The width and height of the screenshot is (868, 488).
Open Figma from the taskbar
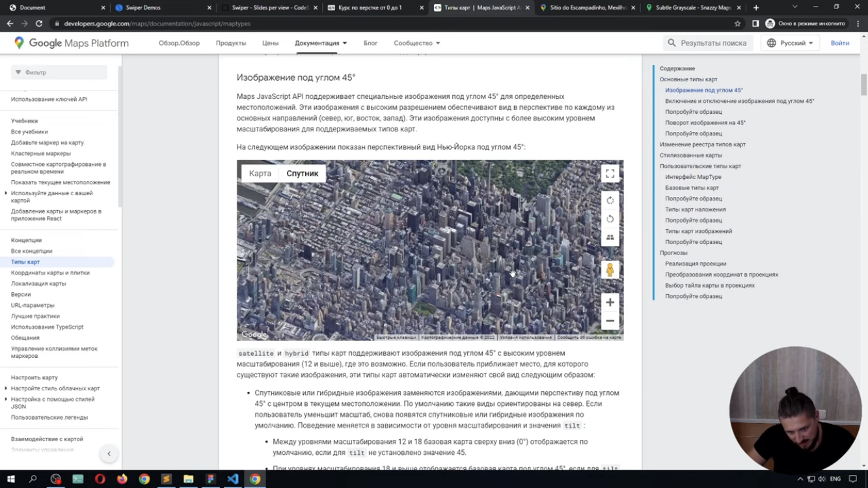pos(210,480)
